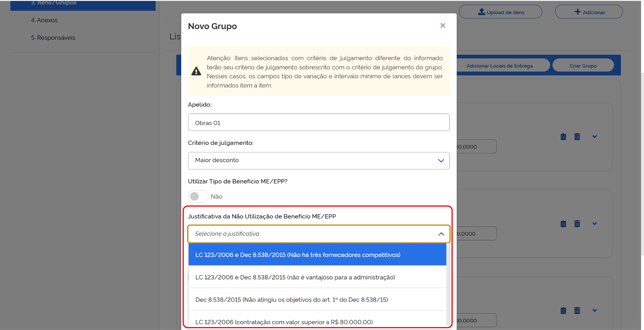This screenshot has width=644, height=330.
Task: Expand third item chevron arrow
Action: (x=594, y=311)
